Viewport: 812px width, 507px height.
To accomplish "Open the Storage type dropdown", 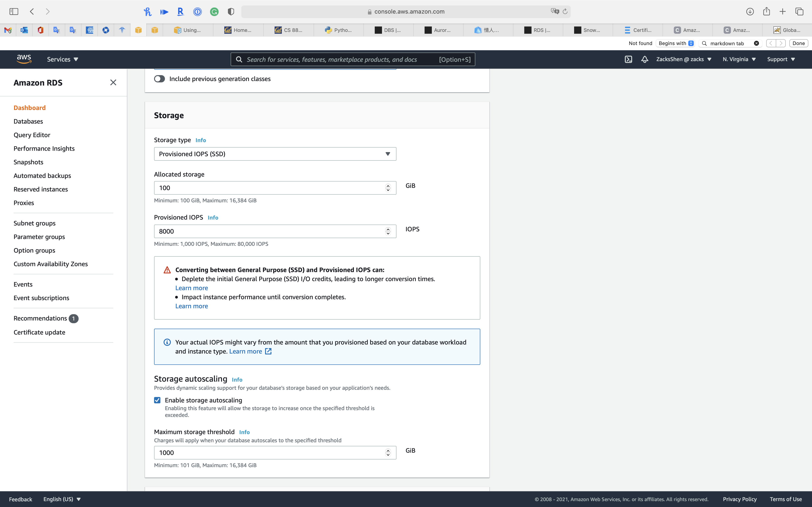I will tap(275, 154).
